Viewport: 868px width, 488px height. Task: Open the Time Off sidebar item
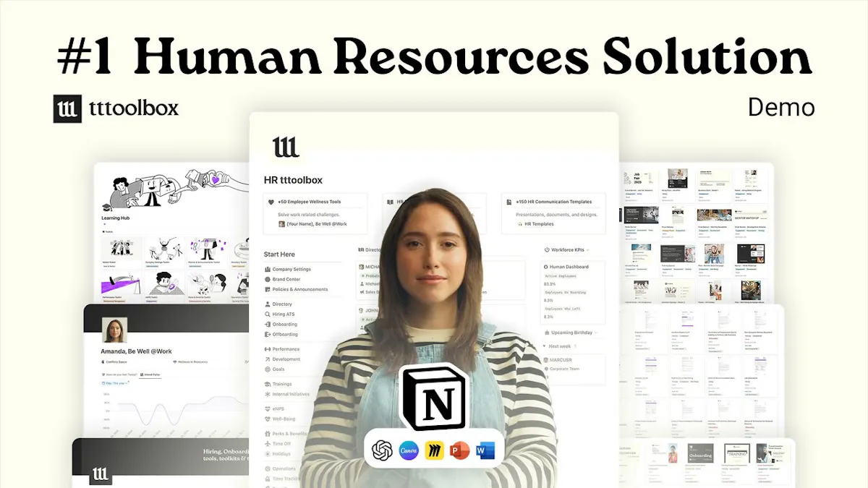click(278, 444)
